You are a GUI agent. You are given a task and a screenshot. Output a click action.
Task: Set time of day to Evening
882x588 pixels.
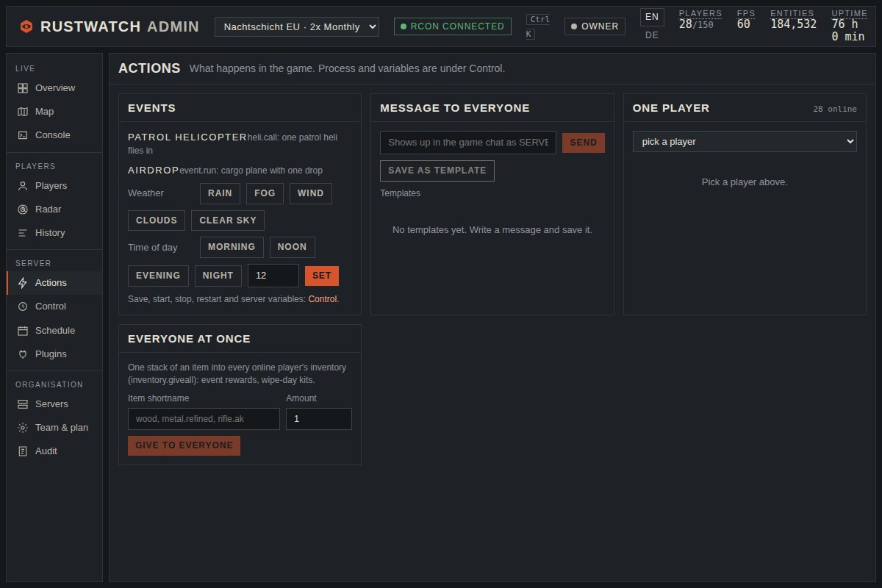pos(158,276)
